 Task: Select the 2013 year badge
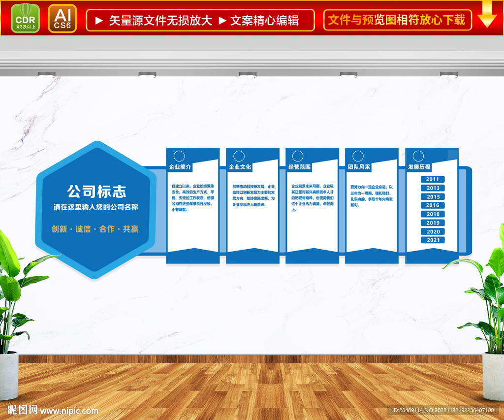coord(433,188)
